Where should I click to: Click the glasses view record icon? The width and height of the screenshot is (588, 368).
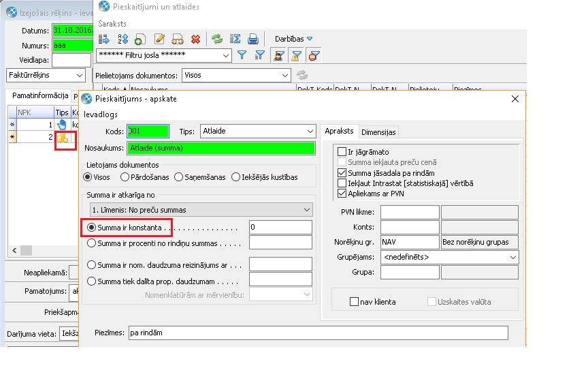click(x=178, y=39)
